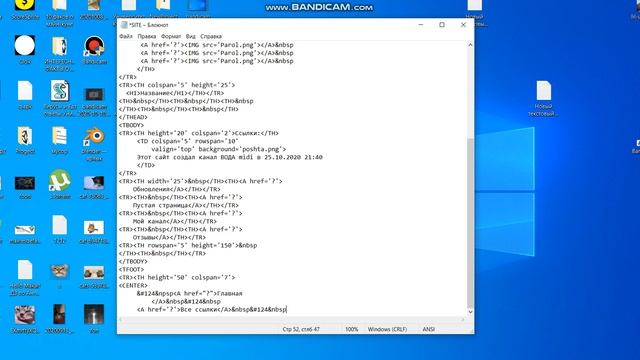
Task: Select the blank file icon below the uTorrent shortcut
Action: point(60,225)
